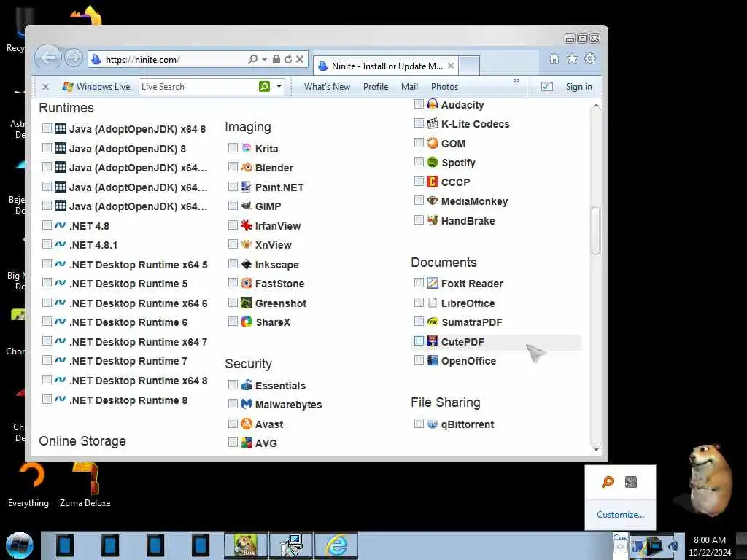Expand the Windows Live toolbar overflow chevron
747x560 pixels.
(516, 81)
